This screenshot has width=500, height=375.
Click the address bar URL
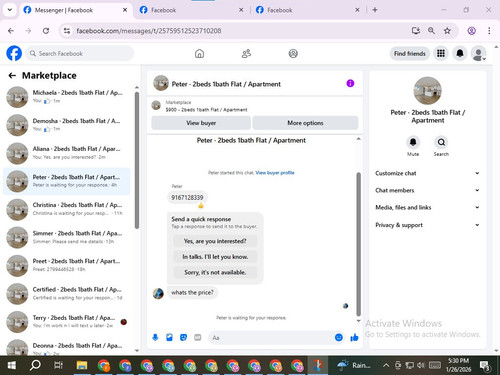[149, 31]
